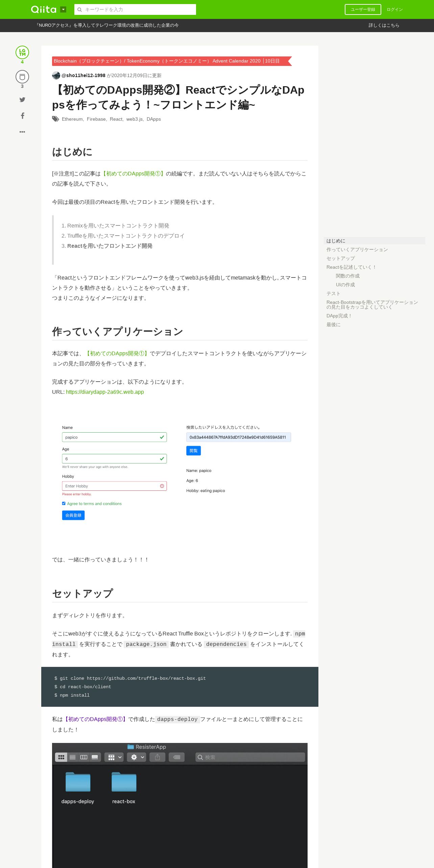
Task: Select the web3.js tag
Action: (134, 119)
